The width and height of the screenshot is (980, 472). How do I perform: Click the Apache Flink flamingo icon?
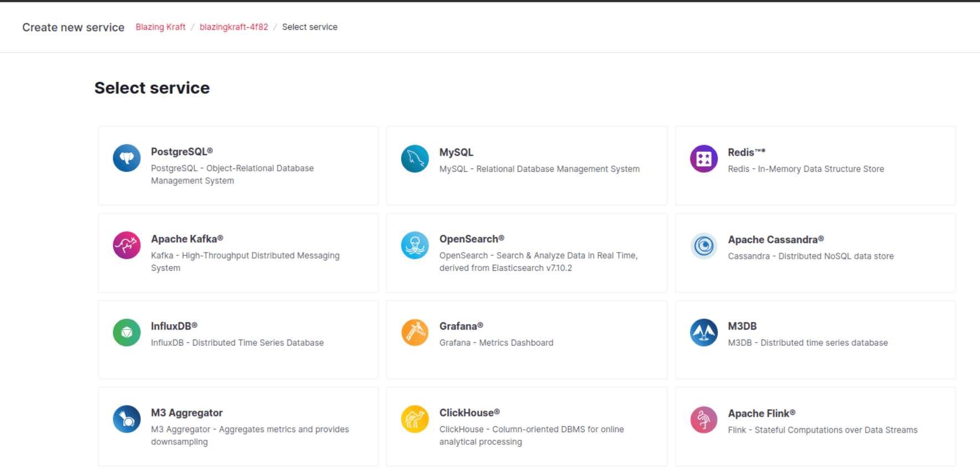704,420
